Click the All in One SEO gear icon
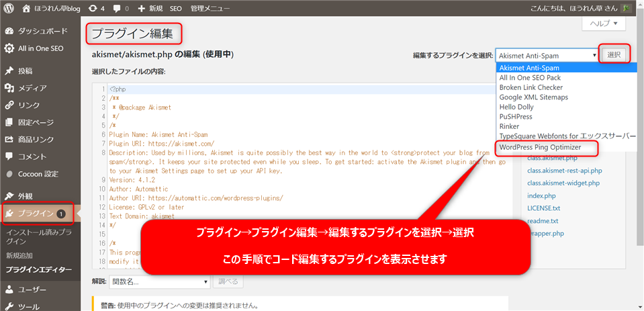The image size is (644, 311). tap(9, 48)
